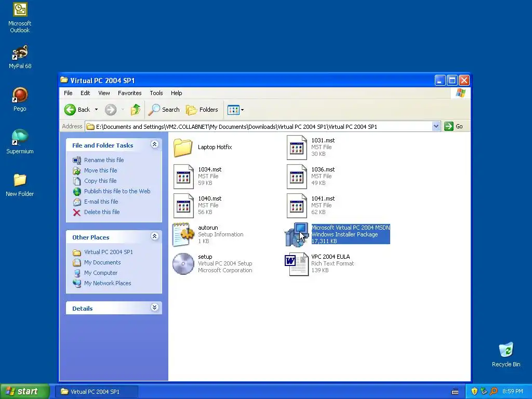Click the network tray icon
The height and width of the screenshot is (399, 532).
tap(484, 392)
